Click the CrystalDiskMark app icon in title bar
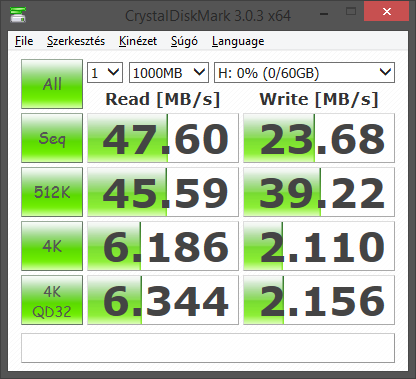This screenshot has width=416, height=379. pyautogui.click(x=18, y=15)
